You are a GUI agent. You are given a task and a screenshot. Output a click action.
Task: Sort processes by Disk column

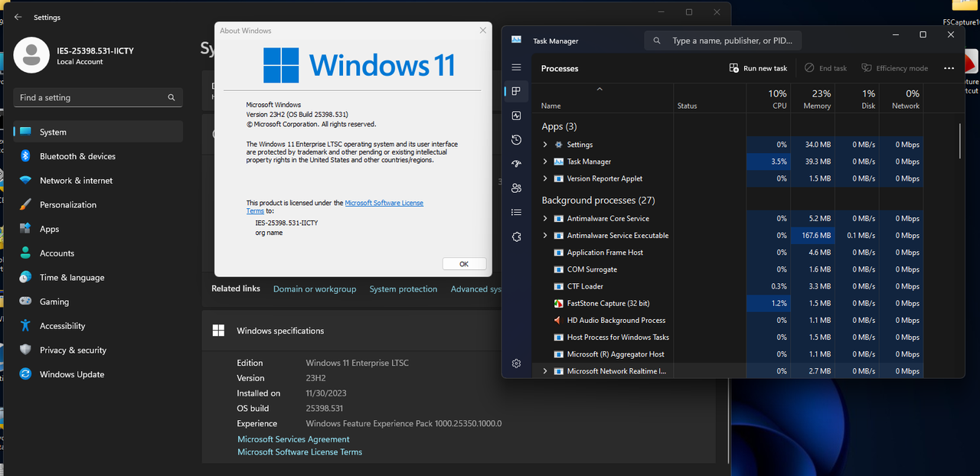click(857, 99)
